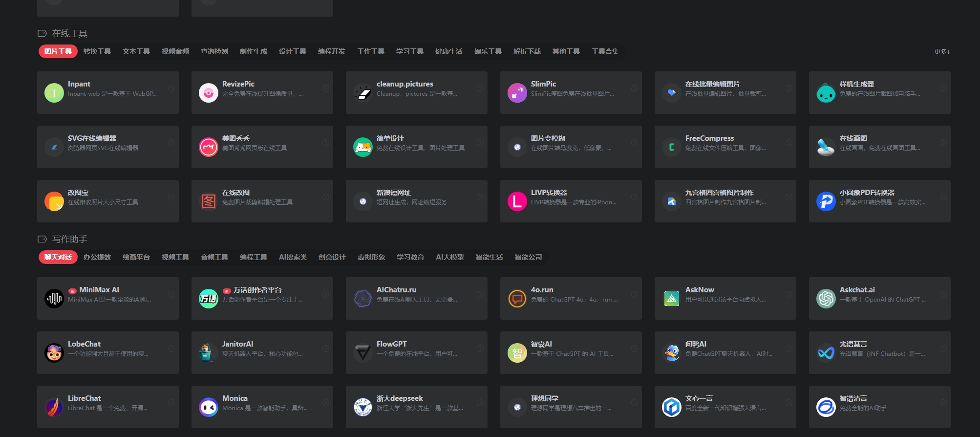Click the arrow on MiniMax AI card
The height and width of the screenshot is (437, 980).
(x=171, y=294)
